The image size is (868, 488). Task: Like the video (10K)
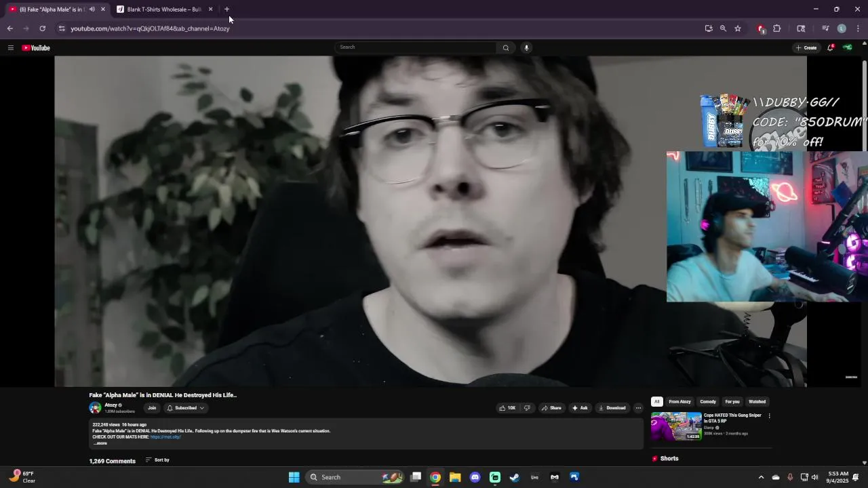[507, 408]
